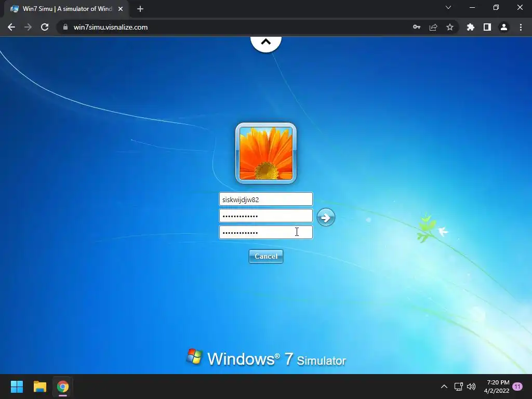The image size is (532, 399).
Task: Collapse the panel with the up chevron
Action: coord(266,43)
